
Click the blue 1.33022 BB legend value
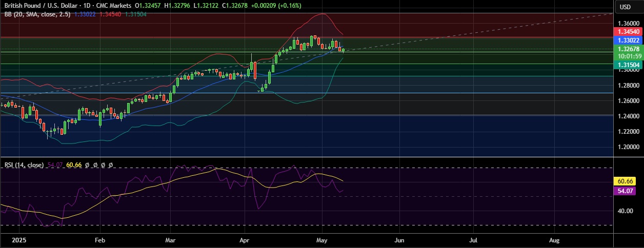(x=84, y=14)
